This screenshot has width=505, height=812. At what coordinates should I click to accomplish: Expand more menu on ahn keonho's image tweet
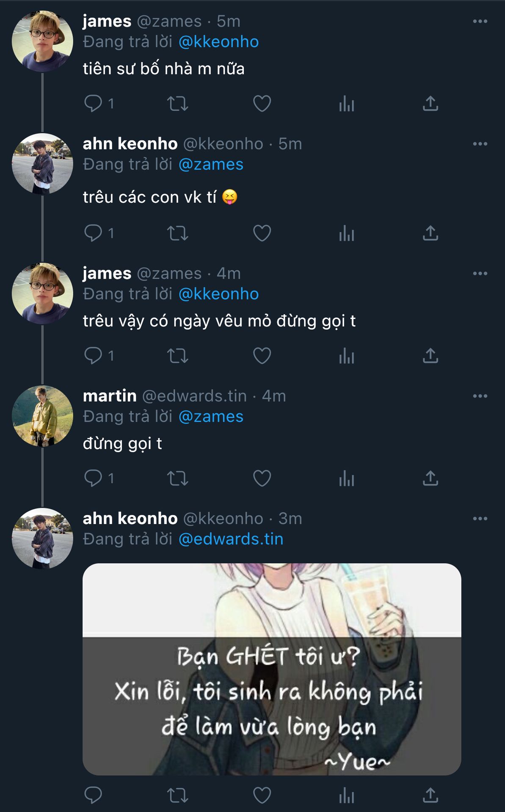(480, 518)
